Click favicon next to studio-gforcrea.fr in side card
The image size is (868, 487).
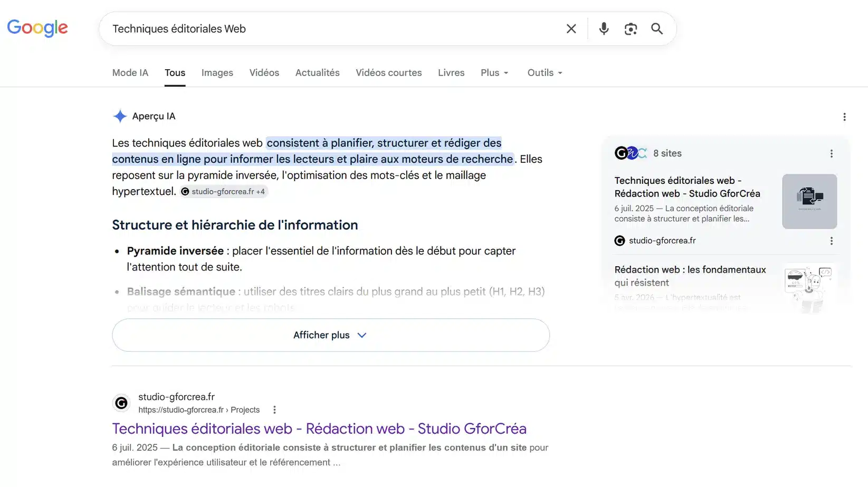click(x=619, y=241)
